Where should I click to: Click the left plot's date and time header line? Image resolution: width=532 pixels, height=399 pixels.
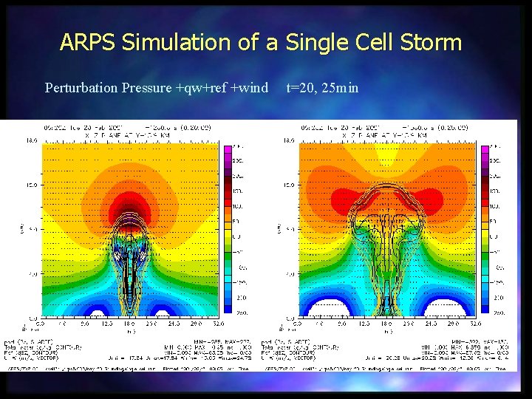pos(127,128)
